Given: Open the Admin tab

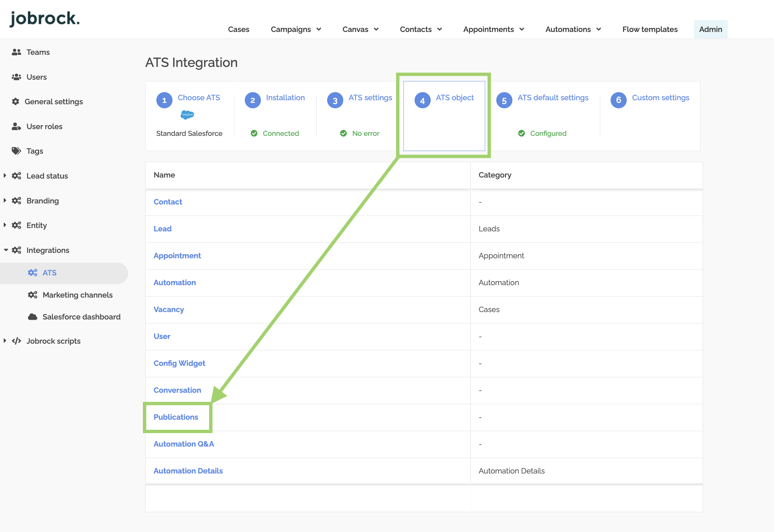Looking at the screenshot, I should click(x=710, y=29).
